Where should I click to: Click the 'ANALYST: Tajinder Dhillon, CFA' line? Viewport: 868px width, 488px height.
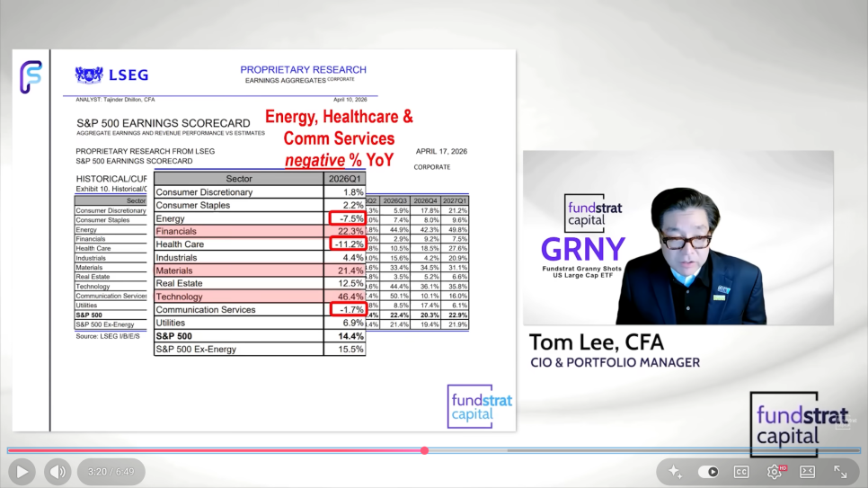[x=115, y=100]
